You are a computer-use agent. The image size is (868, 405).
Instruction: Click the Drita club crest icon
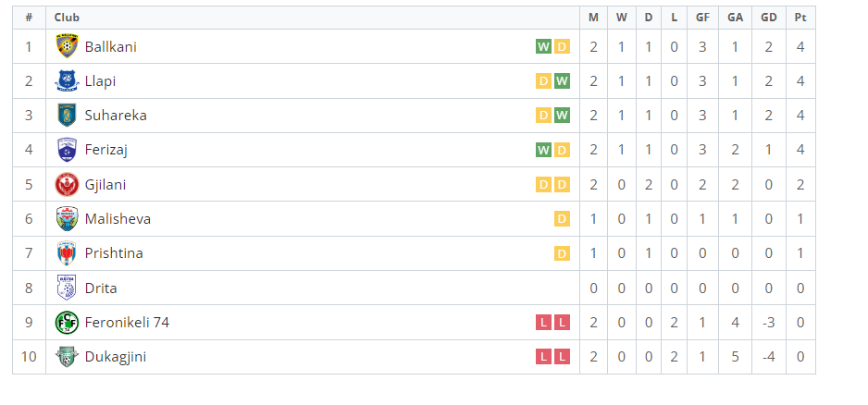tap(67, 288)
